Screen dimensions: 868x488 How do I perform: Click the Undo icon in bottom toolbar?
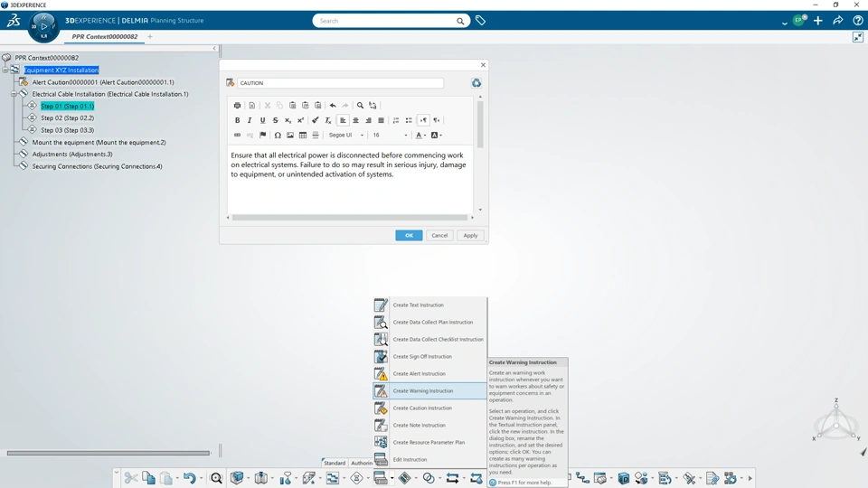click(189, 477)
